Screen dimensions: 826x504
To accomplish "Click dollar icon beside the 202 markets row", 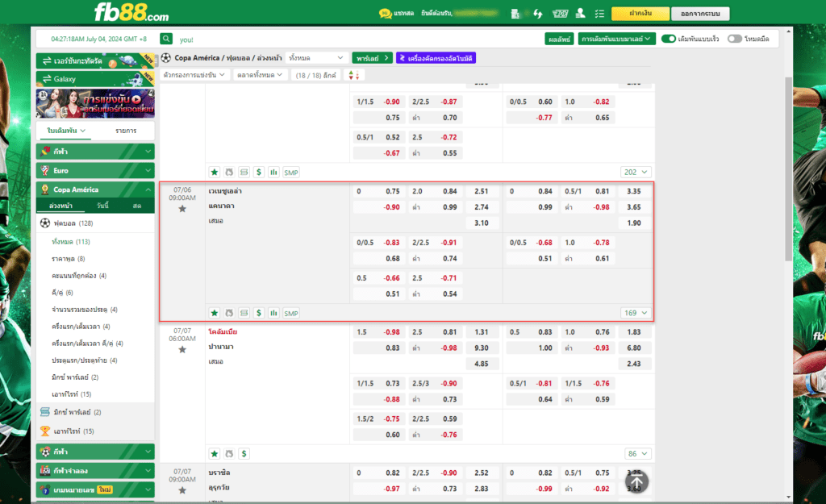I will (x=259, y=173).
